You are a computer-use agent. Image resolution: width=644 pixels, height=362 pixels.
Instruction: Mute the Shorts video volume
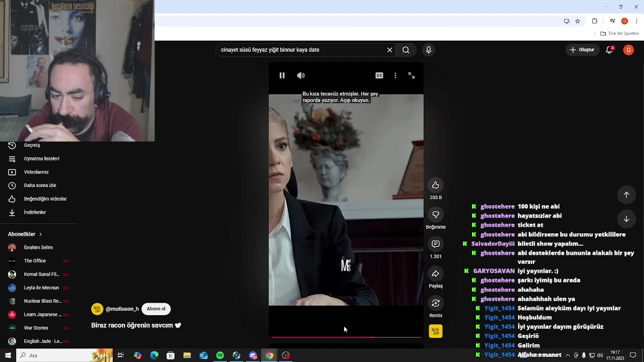tap(301, 75)
